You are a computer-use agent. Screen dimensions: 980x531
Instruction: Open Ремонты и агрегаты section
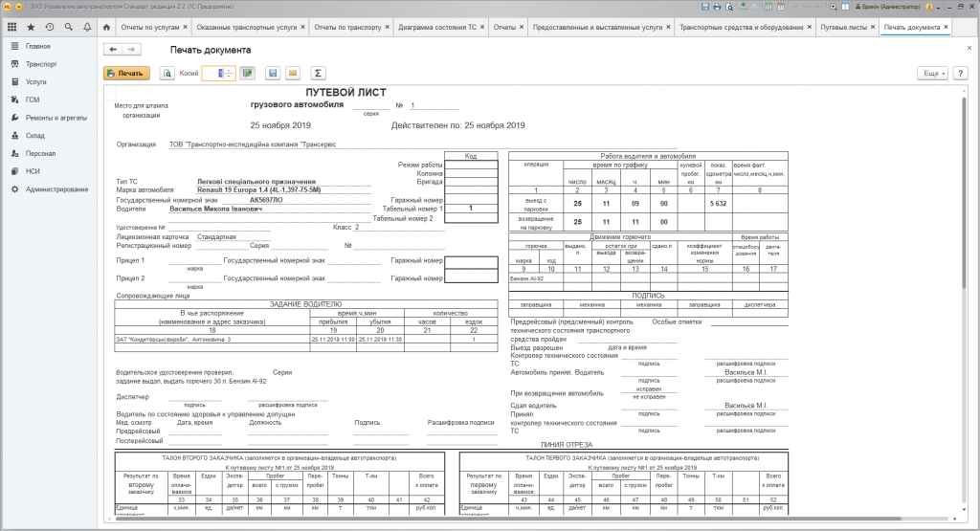pos(50,118)
